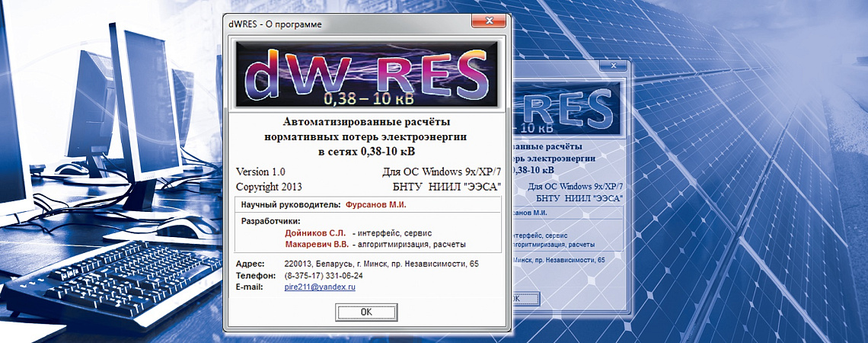Click the 'Адрес:' label
Screen dimensions: 868x343
(x=251, y=264)
